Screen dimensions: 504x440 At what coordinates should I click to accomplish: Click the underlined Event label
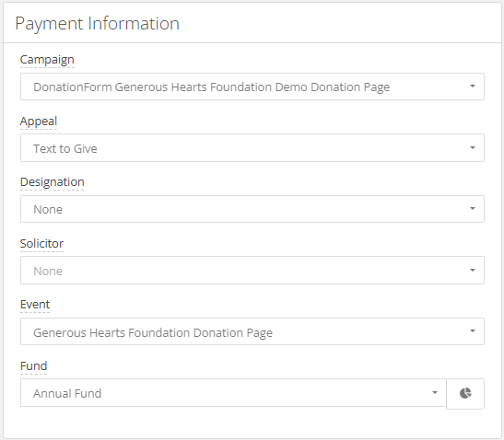point(35,305)
